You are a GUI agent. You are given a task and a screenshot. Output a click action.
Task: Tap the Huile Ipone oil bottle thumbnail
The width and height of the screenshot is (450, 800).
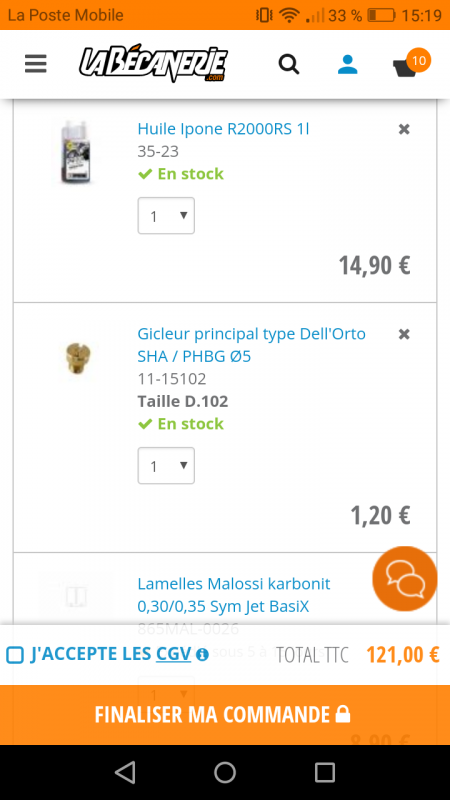tap(77, 152)
